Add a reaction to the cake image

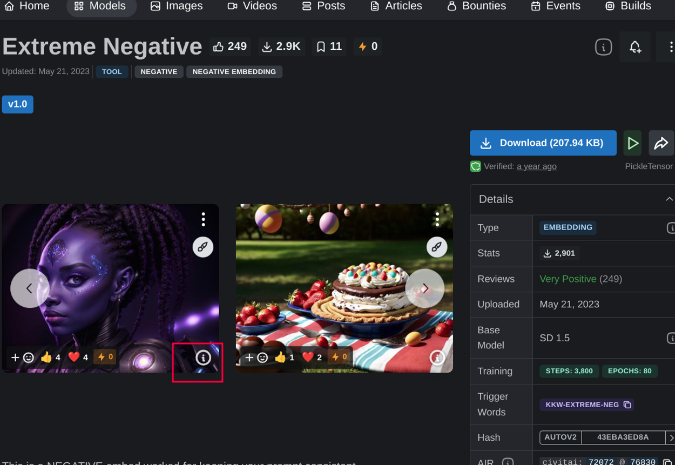(x=256, y=357)
